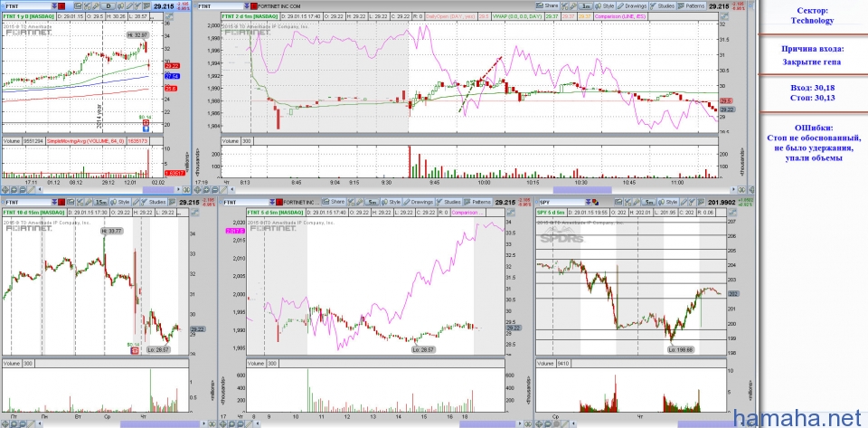Click Comparison (LINE) study label in 1-minute chart
The image size is (868, 428).
tap(620, 16)
